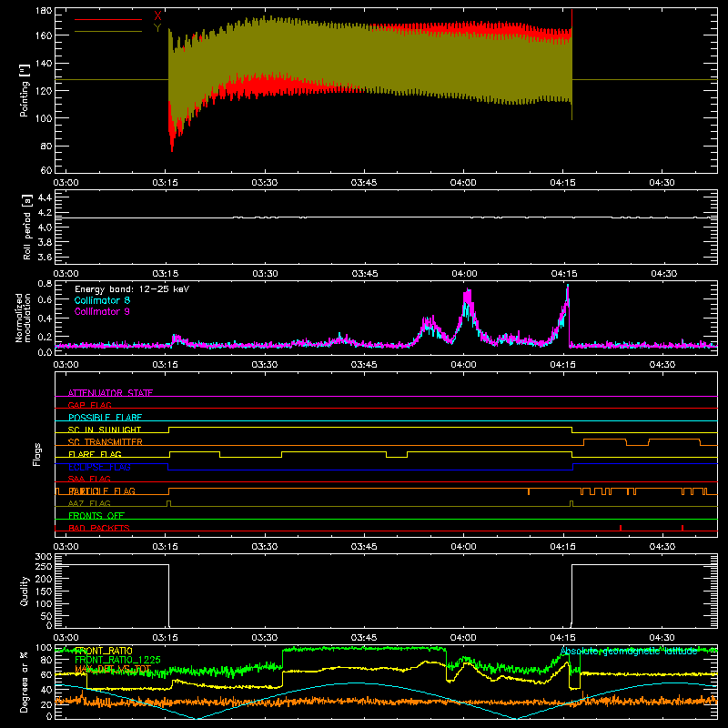Viewport: 728px width, 728px height.
Task: Select 'Energy band: 12-25 keV' annotation
Action: click(x=132, y=289)
